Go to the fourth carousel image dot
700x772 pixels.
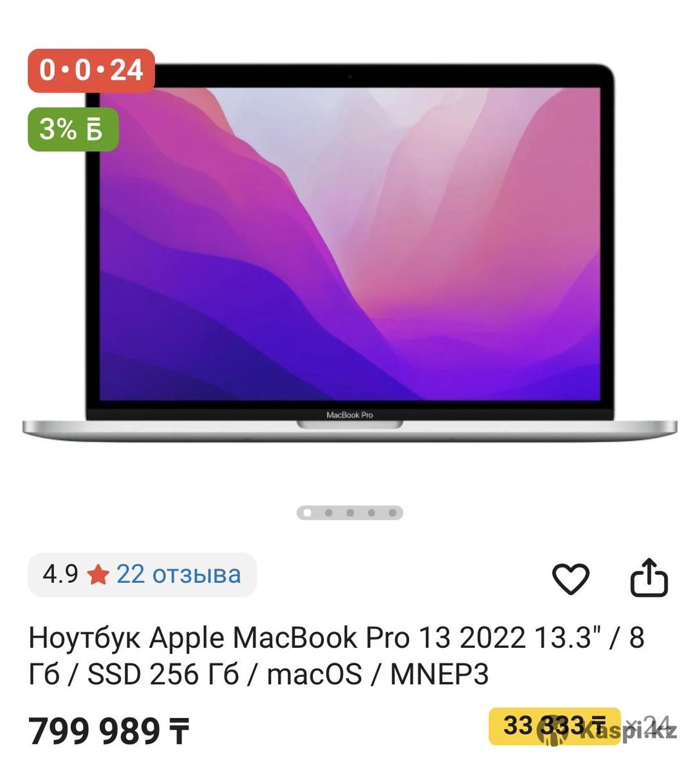(x=371, y=513)
